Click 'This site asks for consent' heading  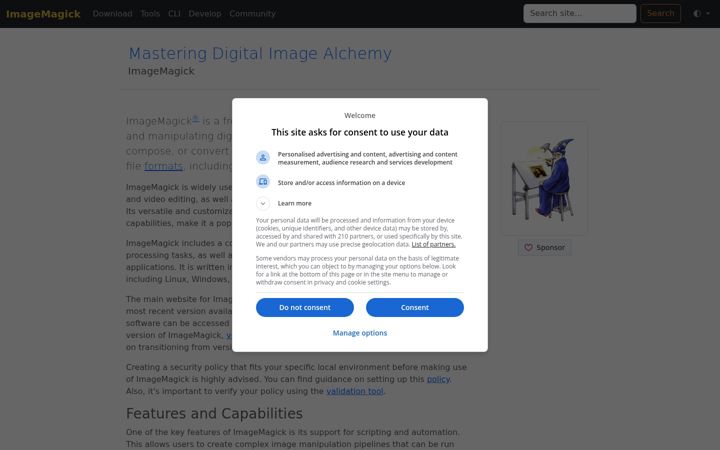coord(360,132)
